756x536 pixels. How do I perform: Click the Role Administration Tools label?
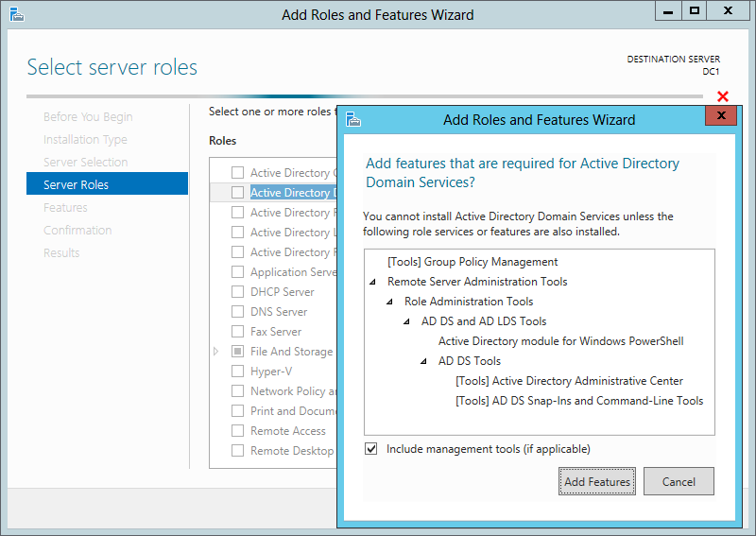click(469, 301)
